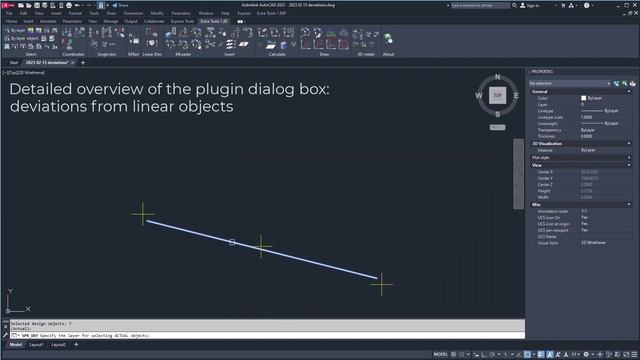Toggle object snap in the status bar
Viewport: 640px width, 360px height.
(x=527, y=354)
